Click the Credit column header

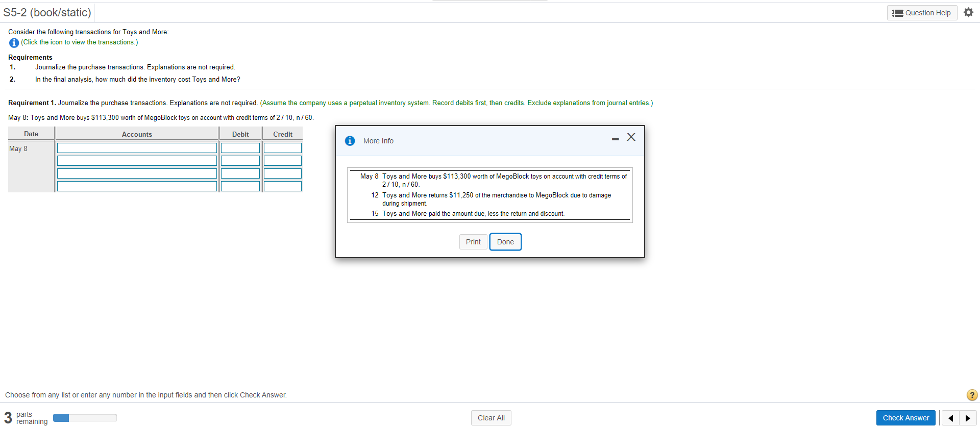click(283, 134)
